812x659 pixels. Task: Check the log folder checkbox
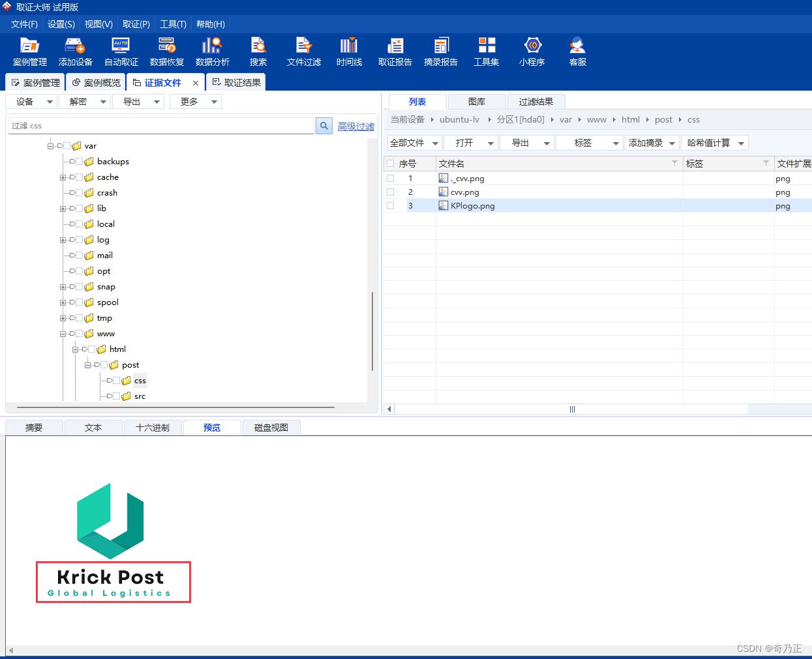(79, 240)
